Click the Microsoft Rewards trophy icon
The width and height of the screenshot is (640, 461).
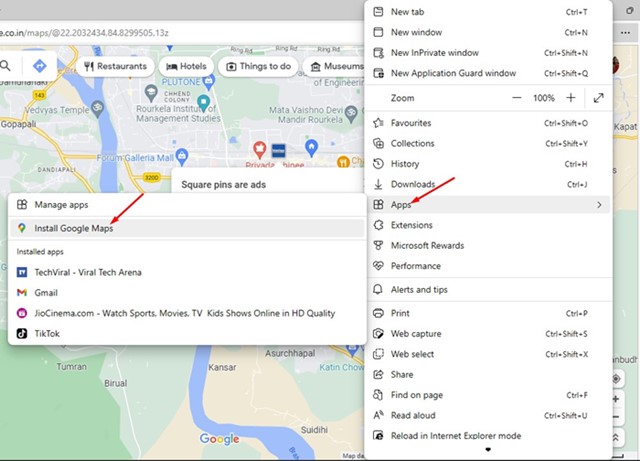pyautogui.click(x=378, y=245)
